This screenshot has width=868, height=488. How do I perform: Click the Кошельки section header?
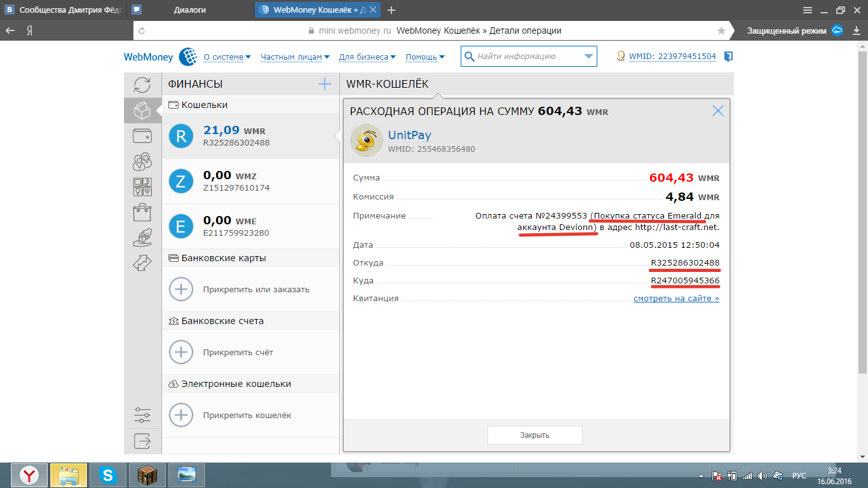[x=205, y=105]
